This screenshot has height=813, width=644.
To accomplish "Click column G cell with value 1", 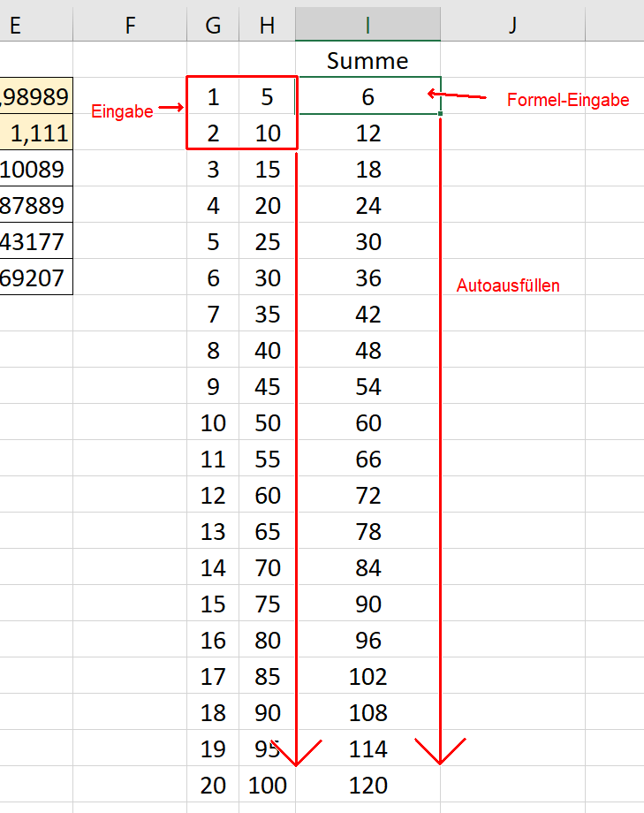I will tap(213, 96).
